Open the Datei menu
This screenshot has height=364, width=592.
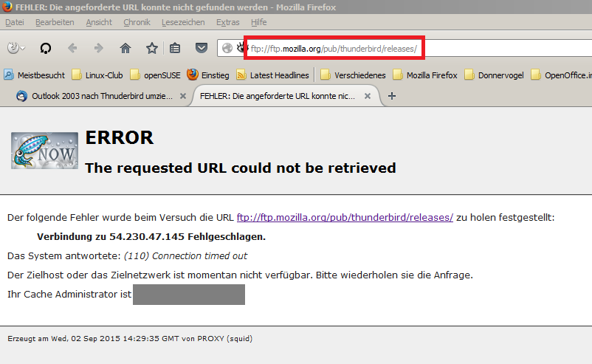coord(15,22)
